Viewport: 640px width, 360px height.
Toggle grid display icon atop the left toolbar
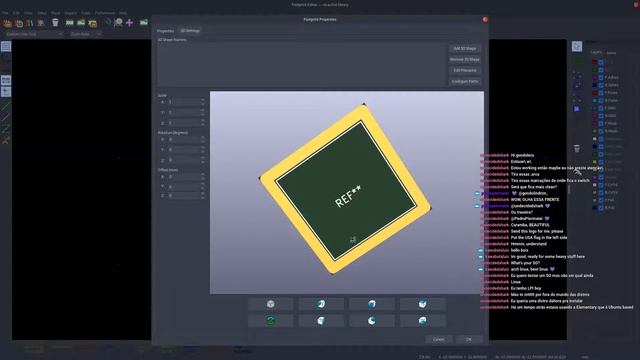coord(6,47)
